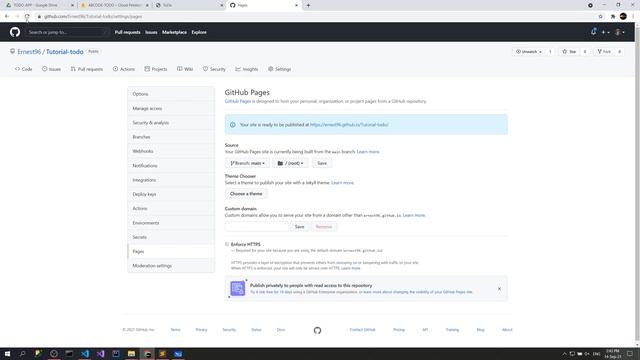Open Visual Studio Code from taskbar

(x=85, y=354)
